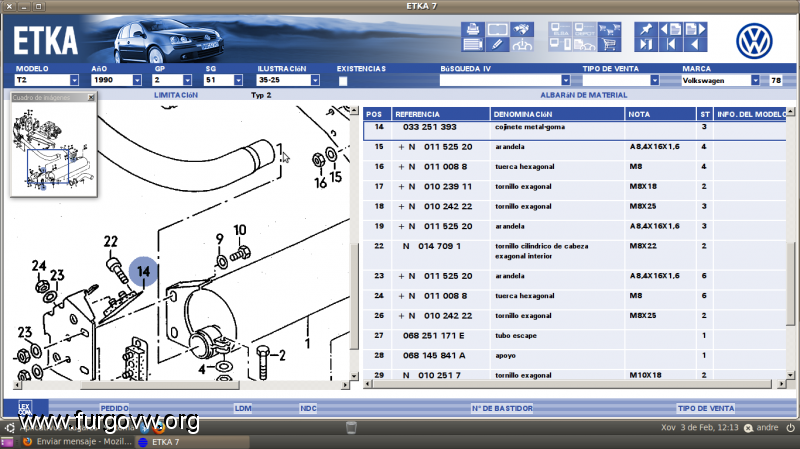800x449 pixels.
Task: Click the Albarán de material heading
Action: (584, 95)
